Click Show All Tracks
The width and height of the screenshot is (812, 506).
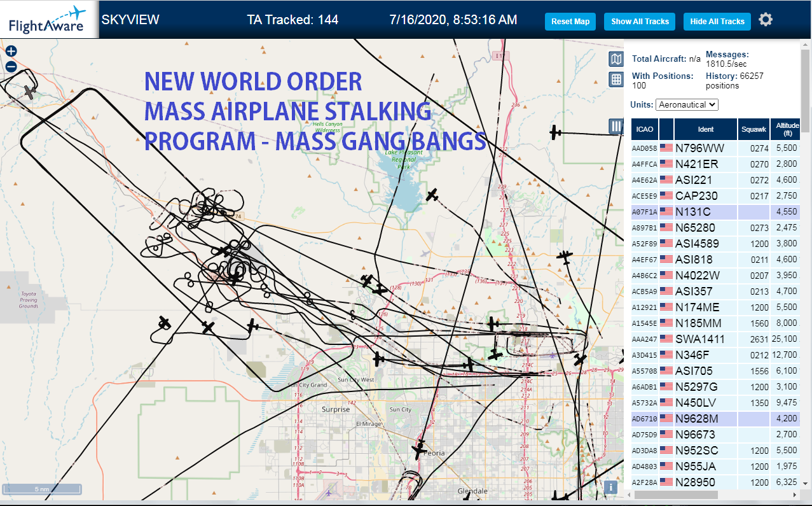640,21
